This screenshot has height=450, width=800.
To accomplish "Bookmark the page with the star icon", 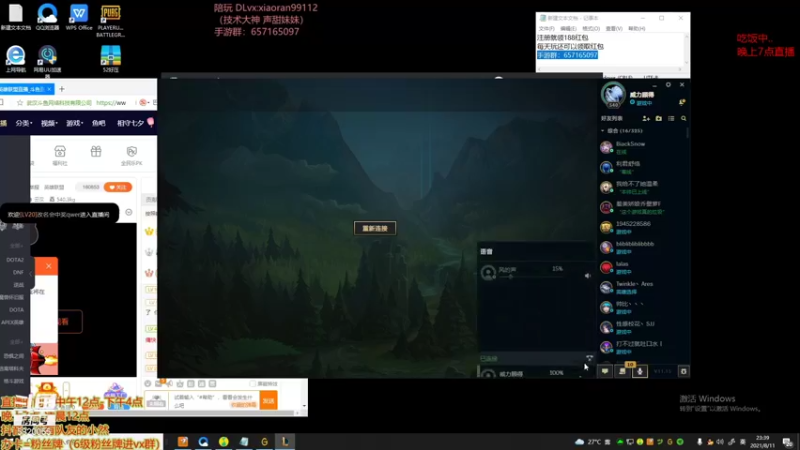I will tap(20, 103).
